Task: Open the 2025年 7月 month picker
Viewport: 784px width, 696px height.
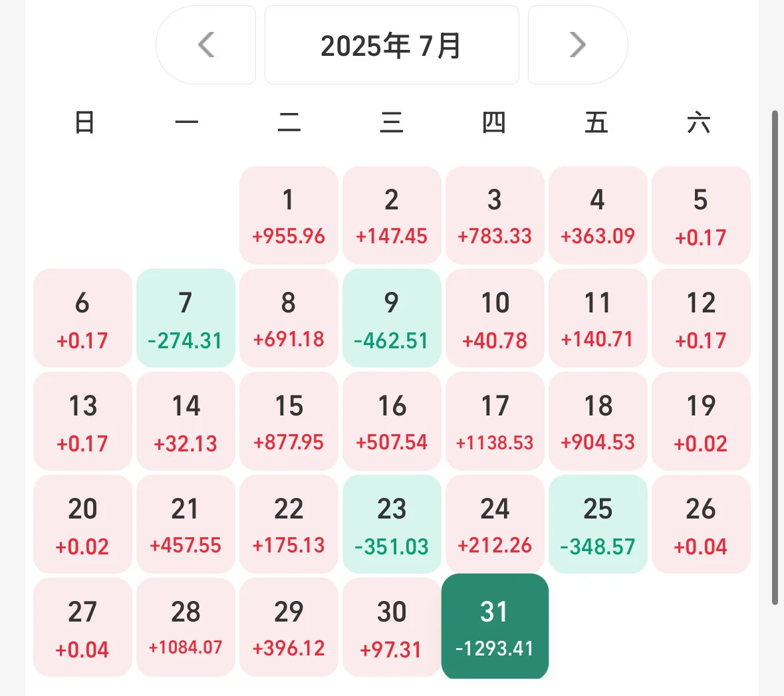Action: [392, 45]
